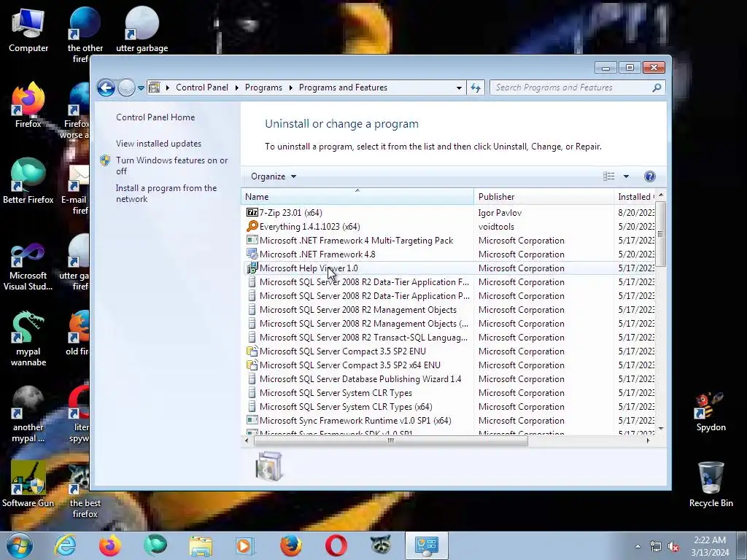Open Microsoft Visual Studio desktop shortcut

coord(28,267)
